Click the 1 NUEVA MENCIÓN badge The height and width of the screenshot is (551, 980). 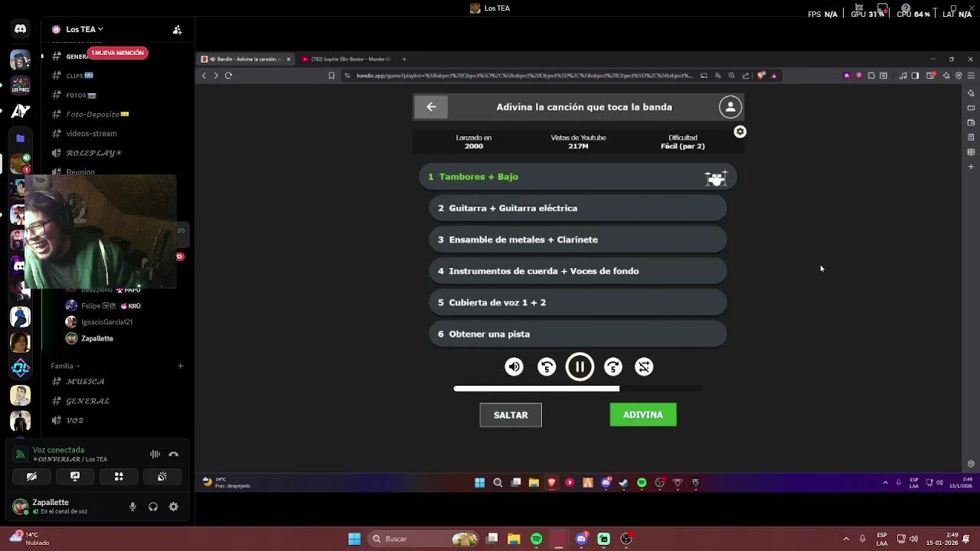[x=117, y=53]
